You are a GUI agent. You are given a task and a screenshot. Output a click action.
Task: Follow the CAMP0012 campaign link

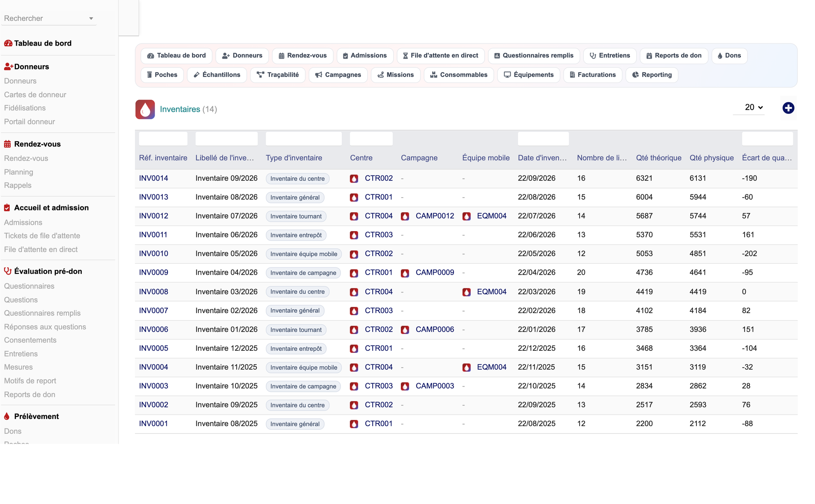pyautogui.click(x=435, y=216)
